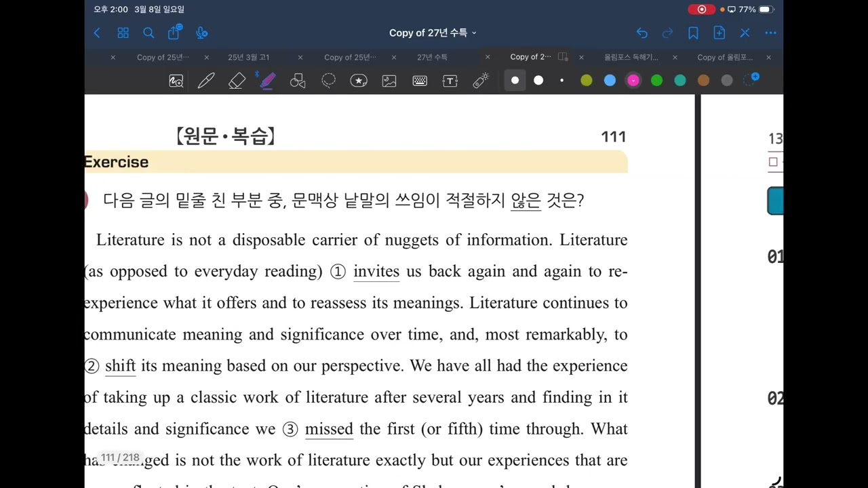This screenshot has height=488, width=868.
Task: Add a new page to the notebook
Action: (x=719, y=33)
